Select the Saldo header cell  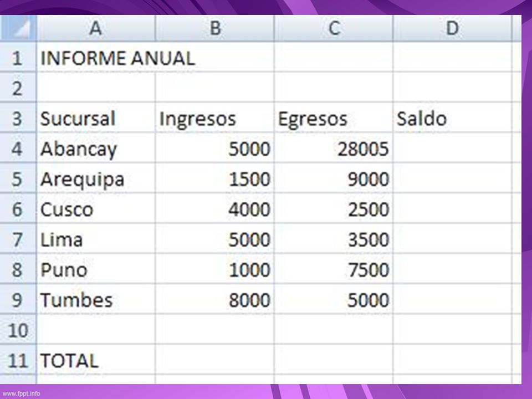coord(452,117)
